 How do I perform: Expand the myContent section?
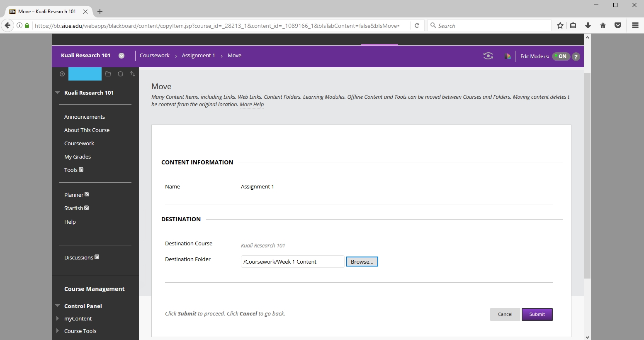(58, 318)
